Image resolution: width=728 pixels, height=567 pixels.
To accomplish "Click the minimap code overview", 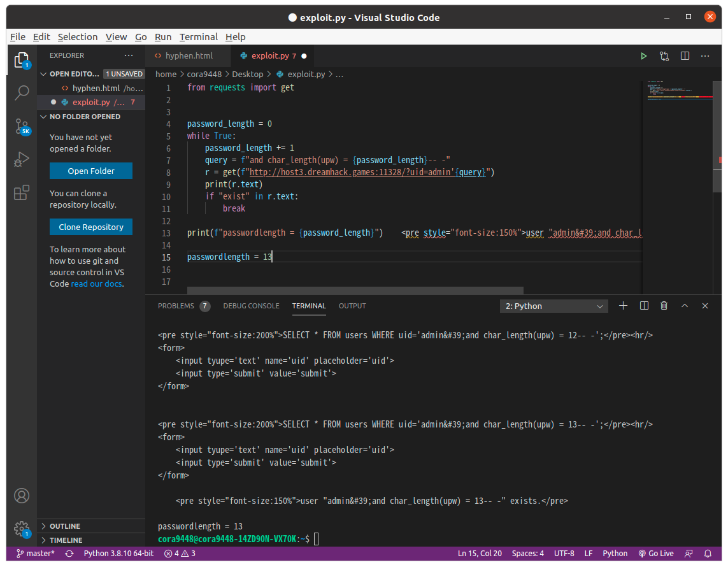I will tap(678, 91).
